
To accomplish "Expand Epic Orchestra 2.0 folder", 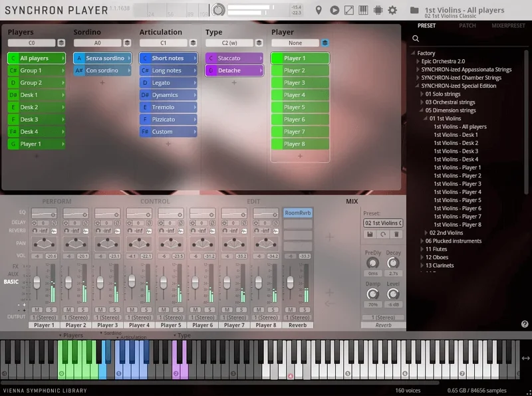I will pyautogui.click(x=418, y=61).
